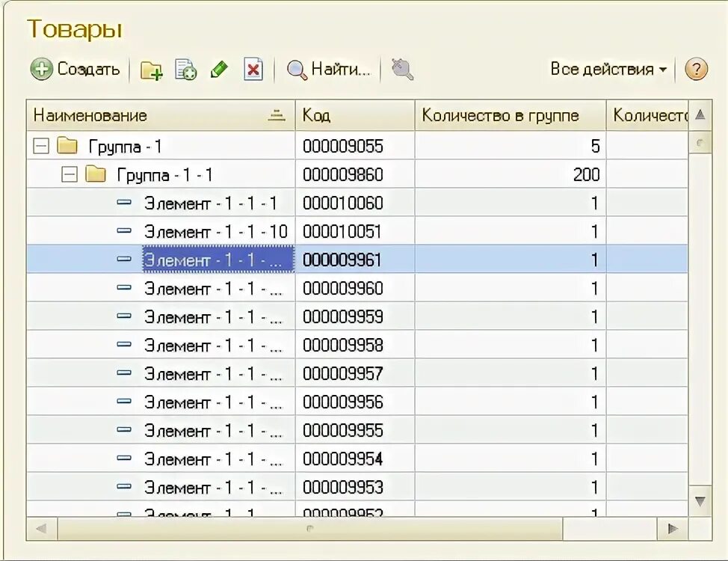Select the row with code 000009954
The image size is (728, 561).
[357, 459]
